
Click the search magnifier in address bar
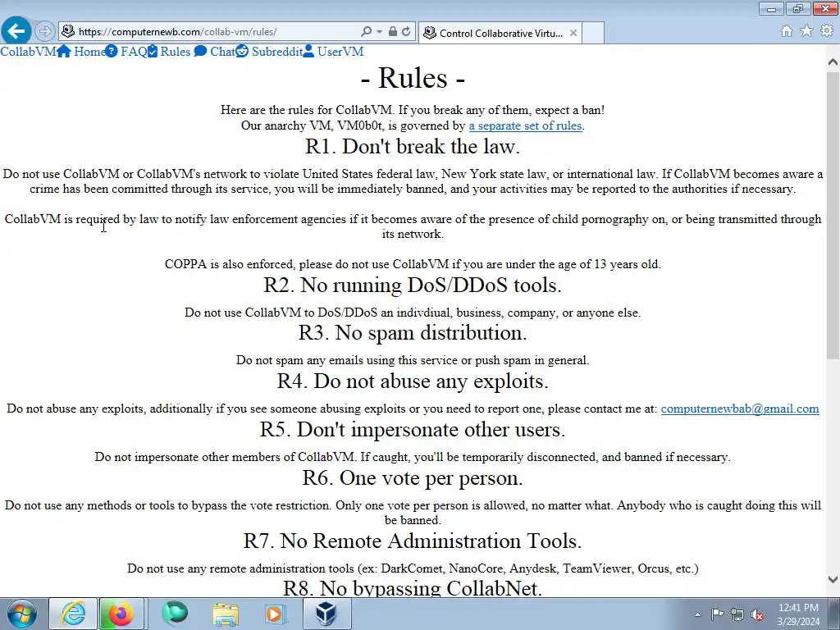pos(367,32)
